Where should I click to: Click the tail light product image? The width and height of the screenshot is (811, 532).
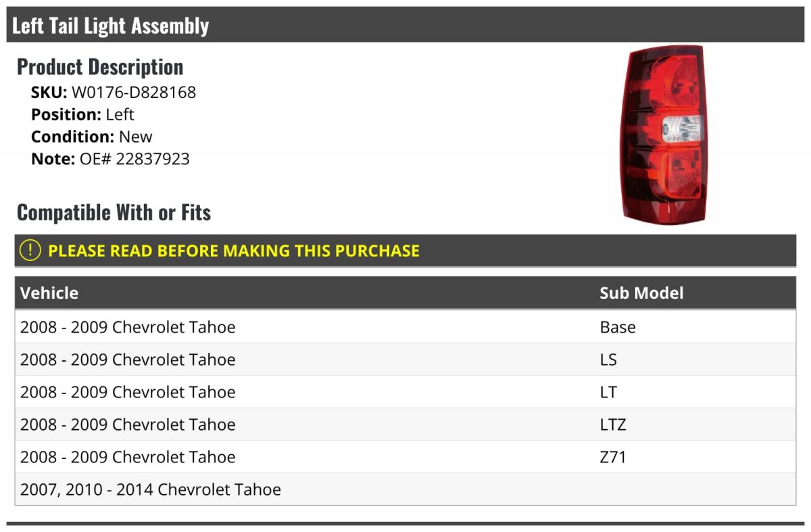[663, 135]
